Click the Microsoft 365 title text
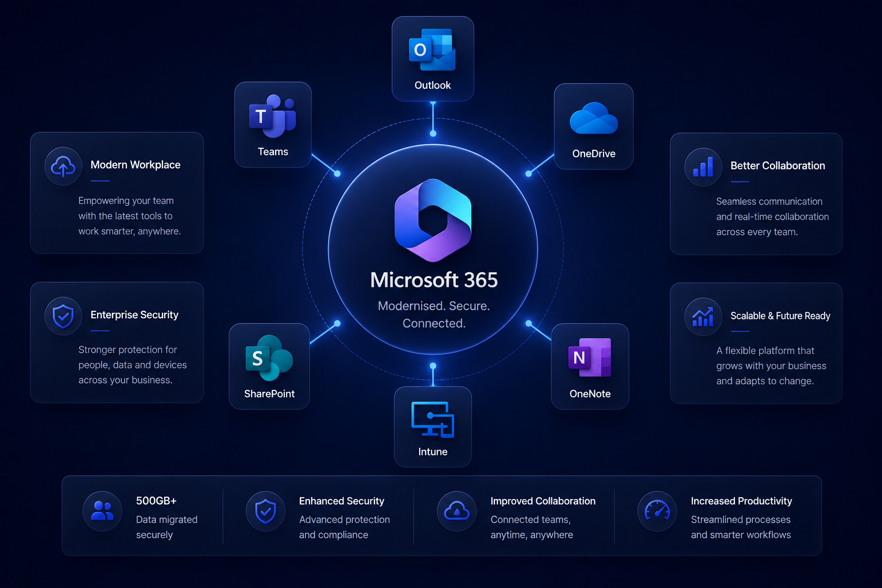This screenshot has width=882, height=588. (x=434, y=280)
